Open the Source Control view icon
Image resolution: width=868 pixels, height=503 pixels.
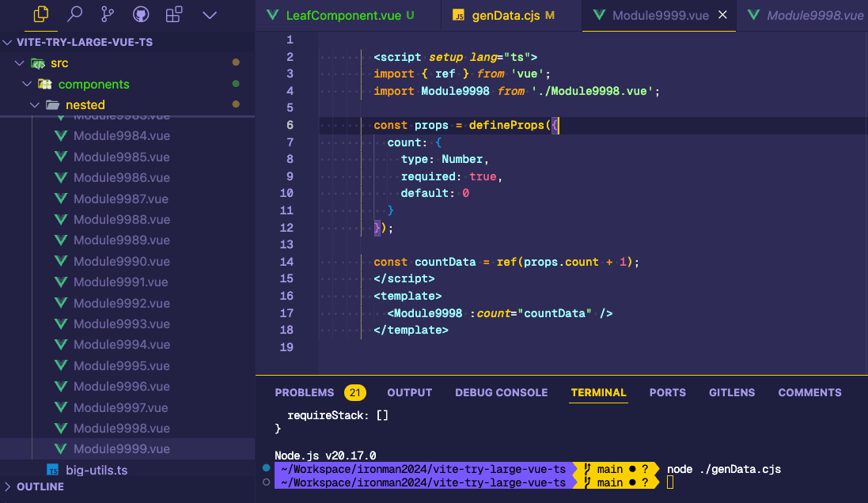[x=108, y=14]
